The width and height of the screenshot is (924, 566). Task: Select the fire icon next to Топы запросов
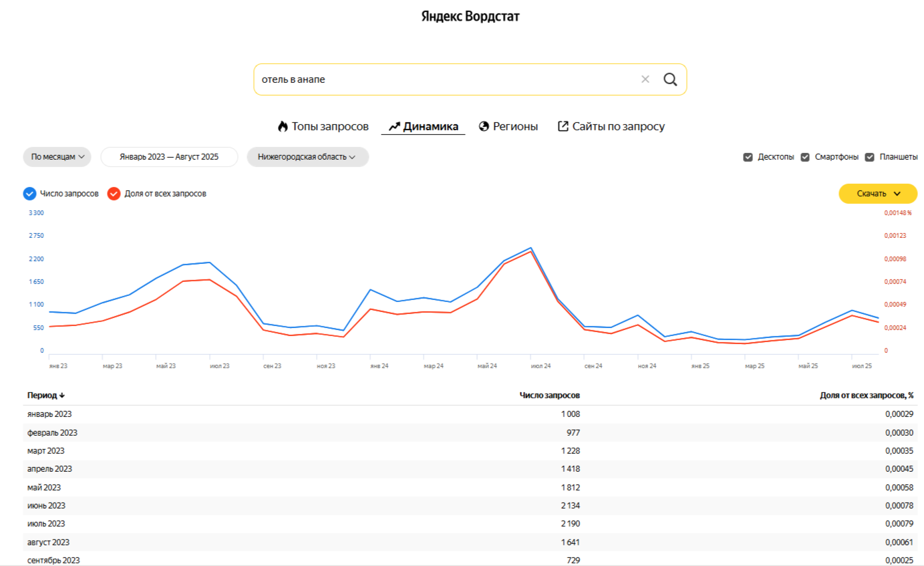click(283, 126)
